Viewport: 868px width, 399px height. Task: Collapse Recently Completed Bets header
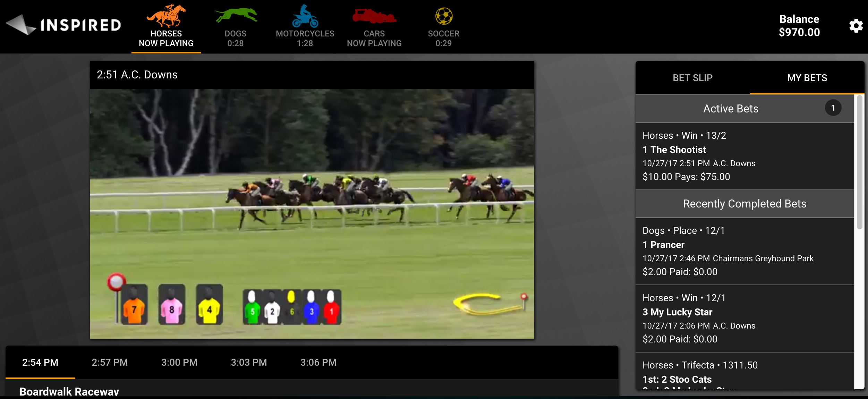[744, 204]
